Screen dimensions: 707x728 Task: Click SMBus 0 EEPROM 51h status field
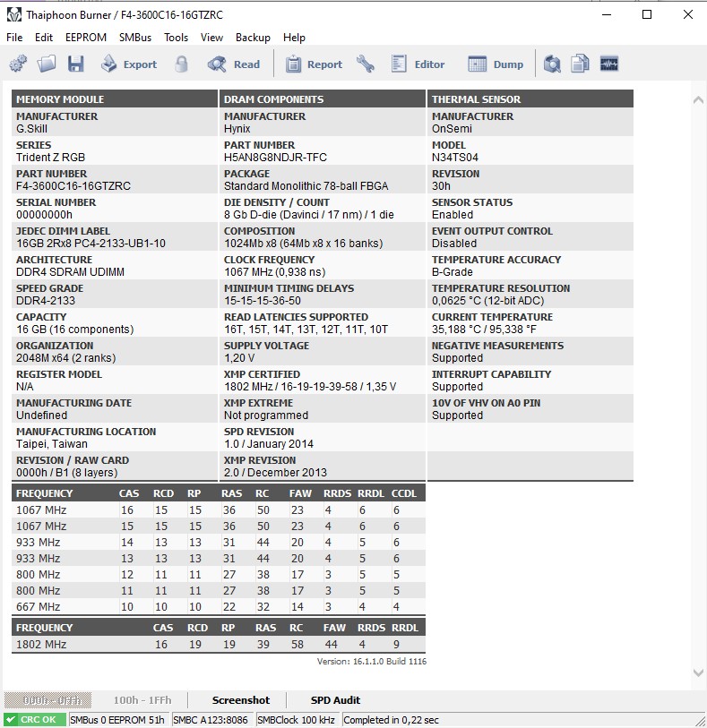119,720
